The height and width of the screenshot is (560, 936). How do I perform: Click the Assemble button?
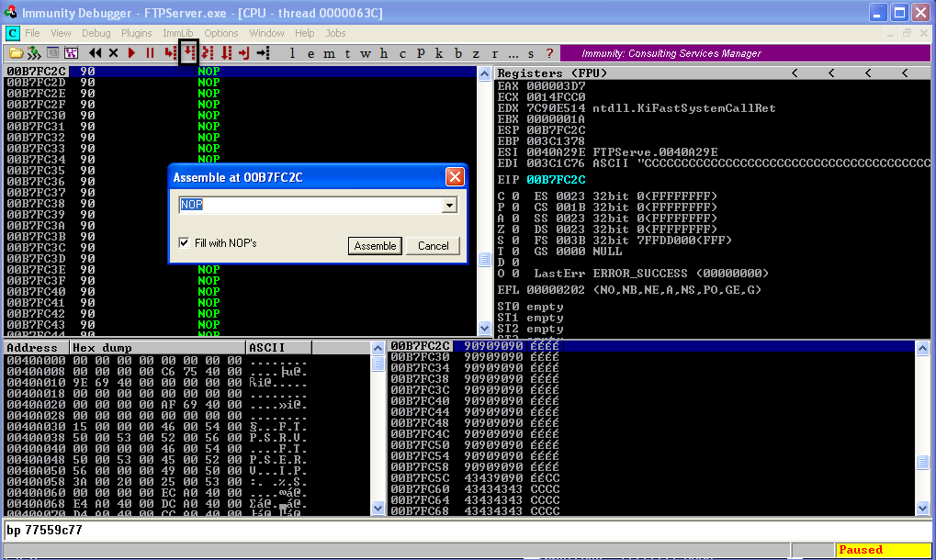point(375,246)
